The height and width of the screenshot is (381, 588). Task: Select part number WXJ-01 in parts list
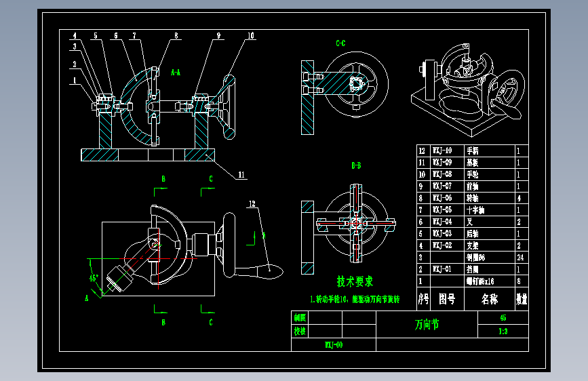point(442,269)
